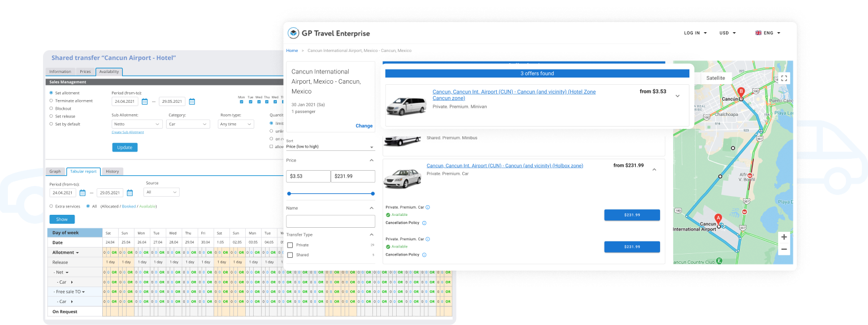
Task: Toggle fullscreen view on the map
Action: [x=784, y=78]
